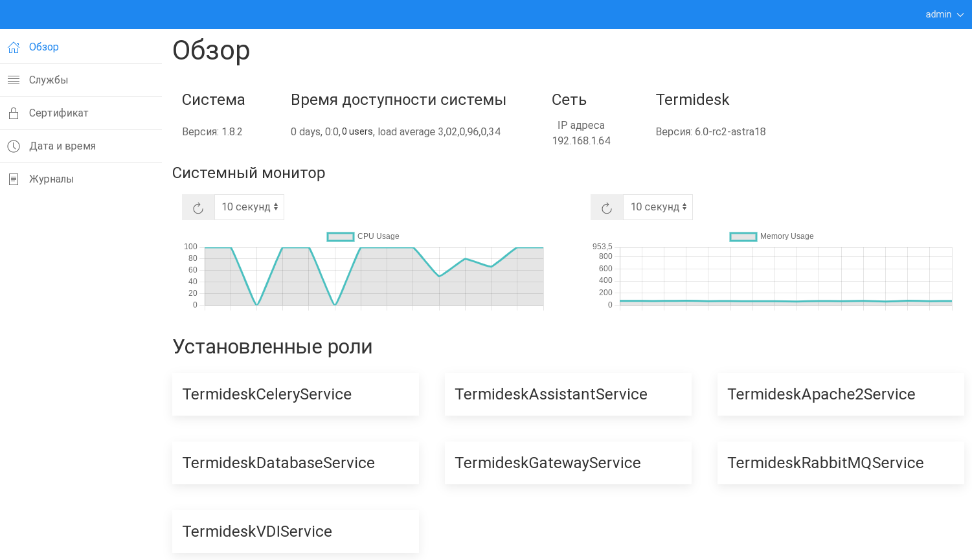
Task: Click the list icon beside Службы
Action: (14, 80)
